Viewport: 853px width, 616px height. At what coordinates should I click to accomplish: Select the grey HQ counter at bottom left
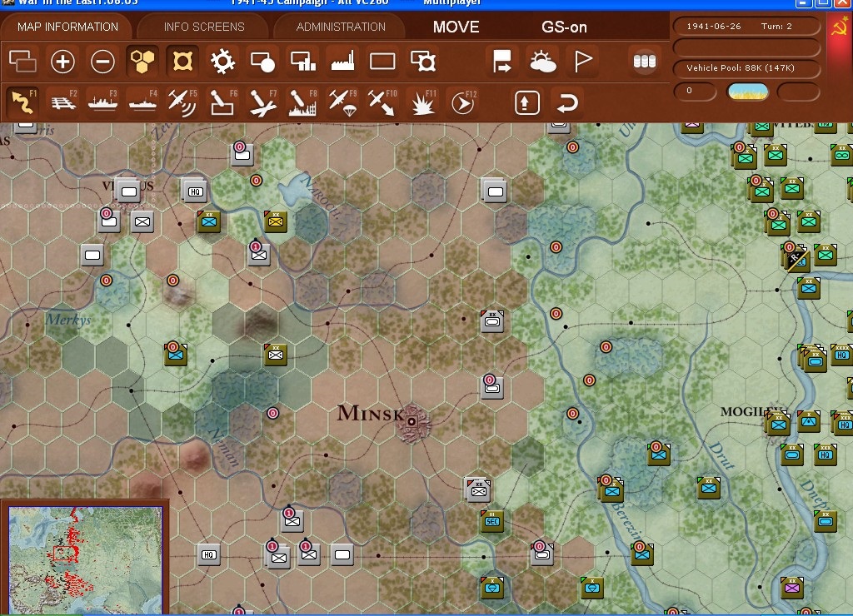pos(209,554)
